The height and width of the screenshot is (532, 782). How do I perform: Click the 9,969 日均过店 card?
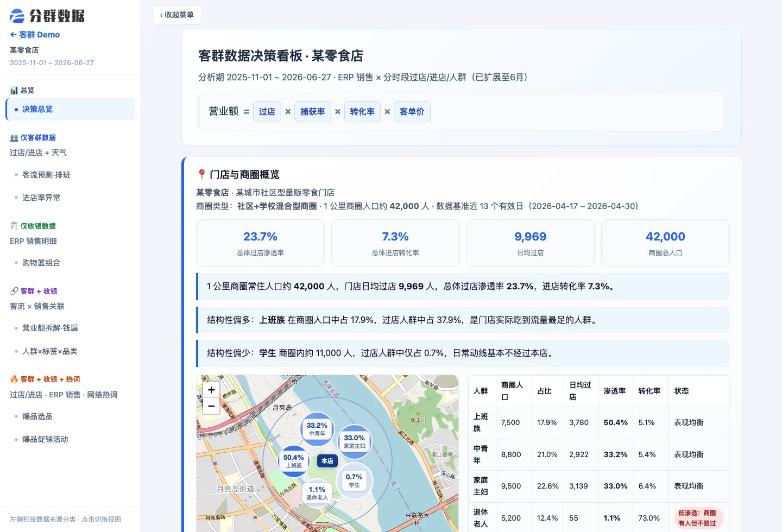click(531, 243)
